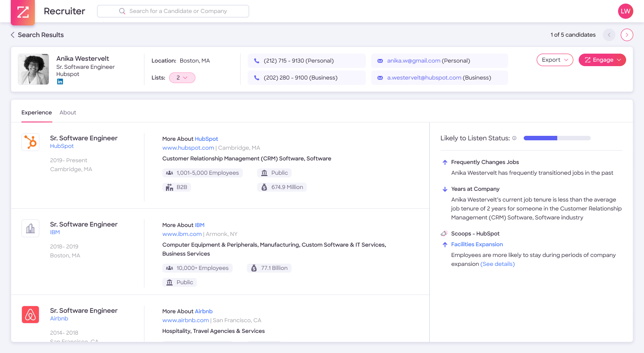Screen dimensions: 644x353
Task: Click the Likely to Listen info icon
Action: (x=514, y=138)
